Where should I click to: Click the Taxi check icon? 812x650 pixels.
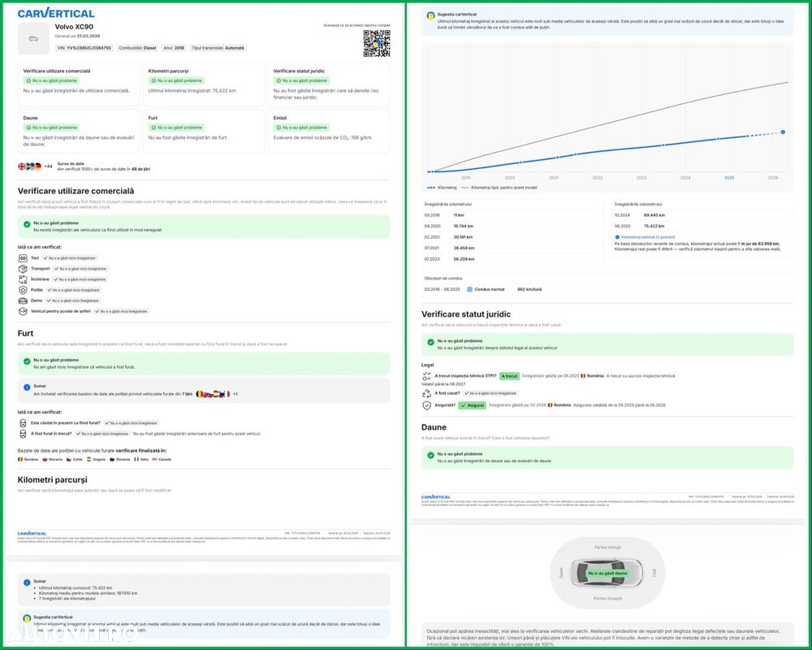[23, 258]
